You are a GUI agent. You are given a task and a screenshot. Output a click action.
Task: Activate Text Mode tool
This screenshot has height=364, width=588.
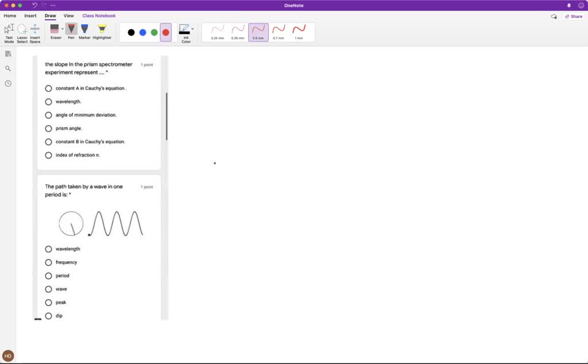(9, 32)
